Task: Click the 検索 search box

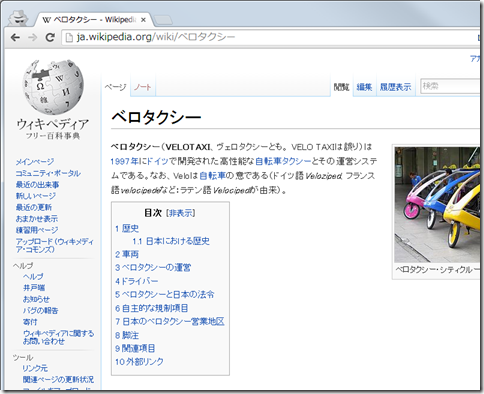Action: (x=450, y=86)
